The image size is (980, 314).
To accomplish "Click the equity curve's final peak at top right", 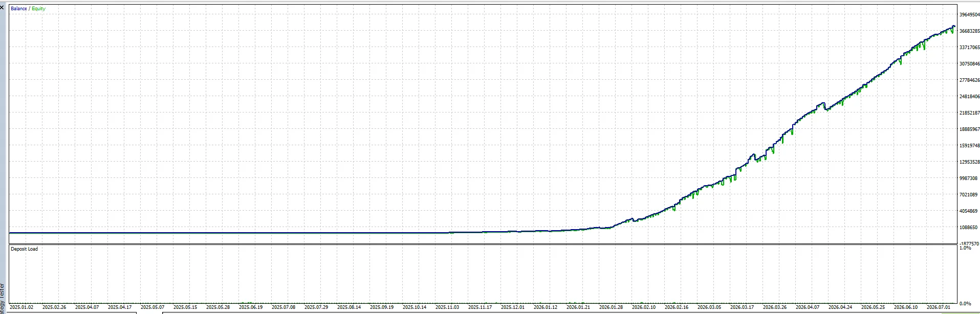I will pyautogui.click(x=954, y=26).
